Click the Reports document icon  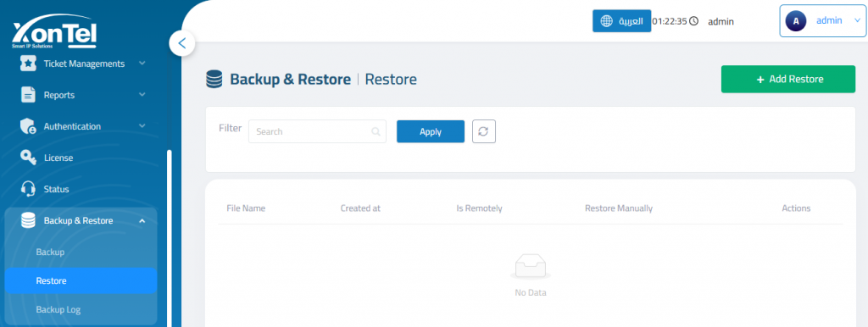click(28, 95)
